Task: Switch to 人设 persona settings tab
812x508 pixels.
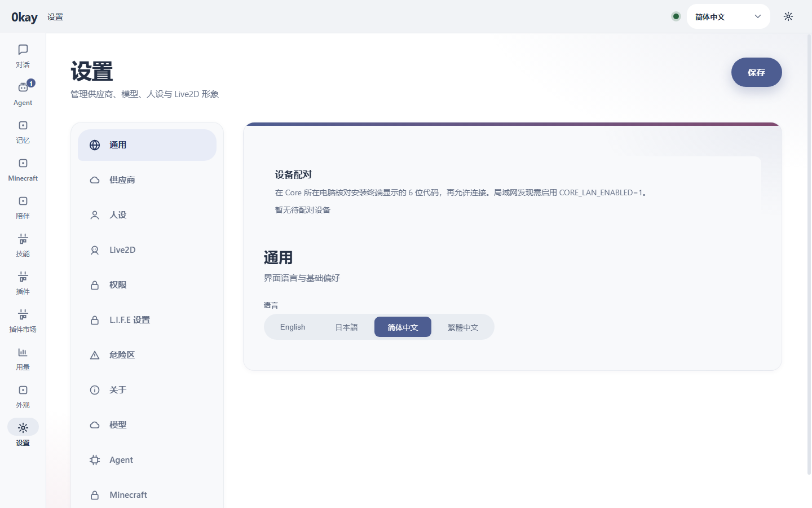Action: (147, 215)
